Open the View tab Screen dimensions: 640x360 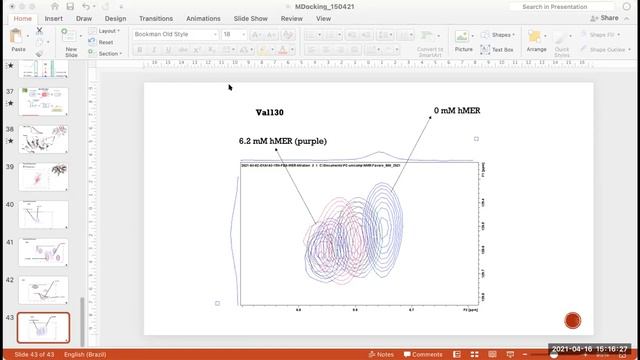[x=323, y=18]
